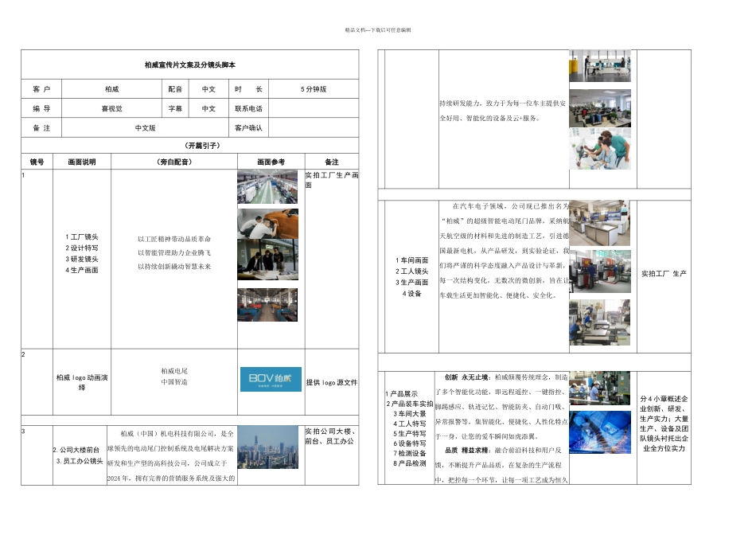
Task: Click the heading 品质 精益求精
Action: [x=466, y=450]
